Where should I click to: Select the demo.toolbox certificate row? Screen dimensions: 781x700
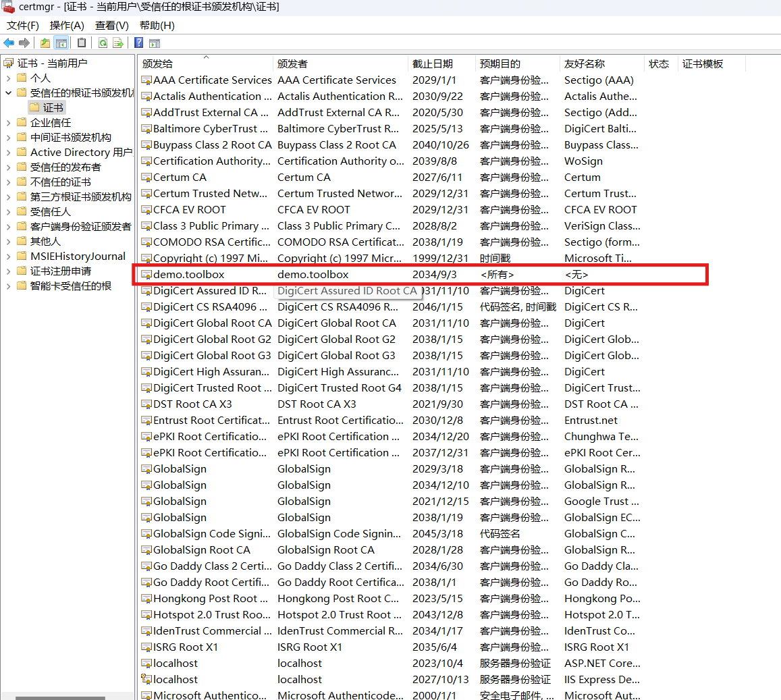point(189,275)
